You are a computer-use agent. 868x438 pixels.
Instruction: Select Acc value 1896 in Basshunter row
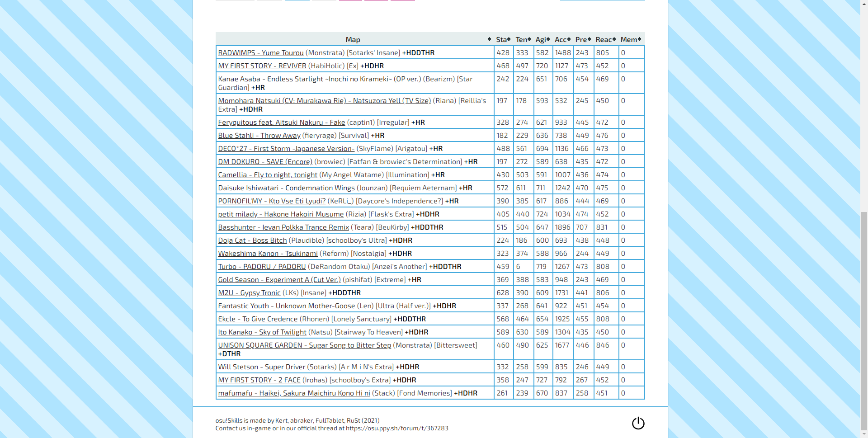click(563, 227)
